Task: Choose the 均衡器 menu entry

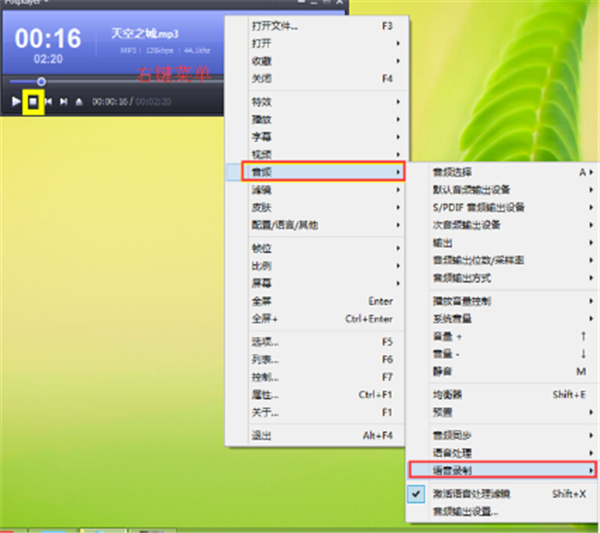Action: tap(447, 394)
